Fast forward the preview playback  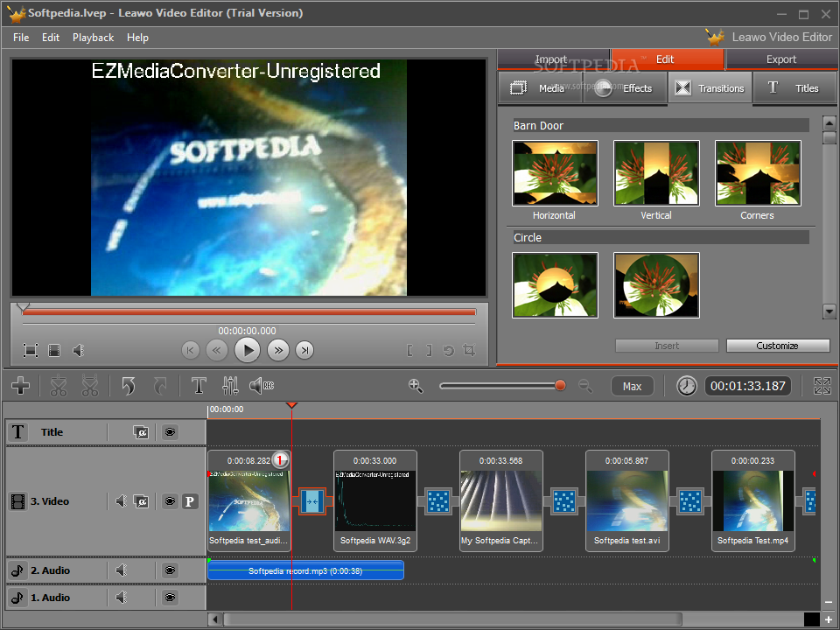(x=278, y=350)
